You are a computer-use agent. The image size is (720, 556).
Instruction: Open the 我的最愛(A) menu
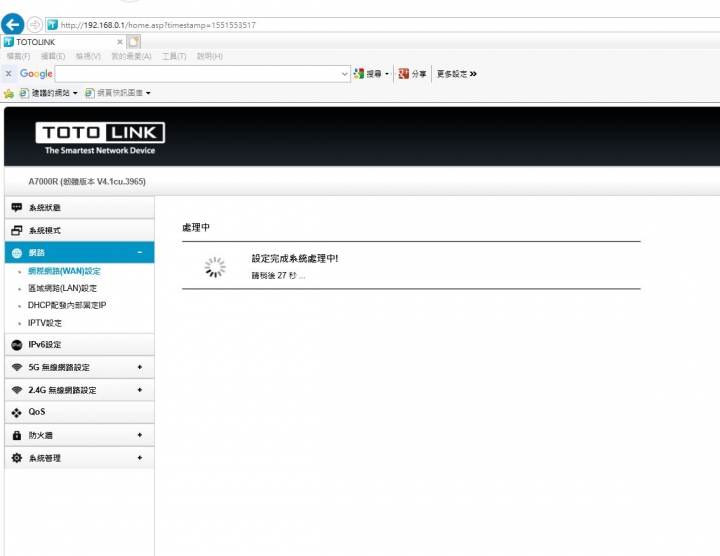131,56
